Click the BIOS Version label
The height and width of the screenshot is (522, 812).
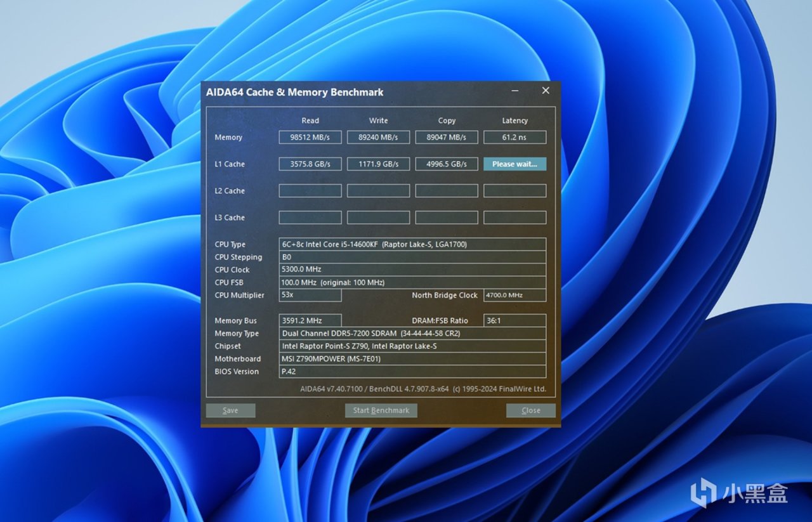pos(237,372)
